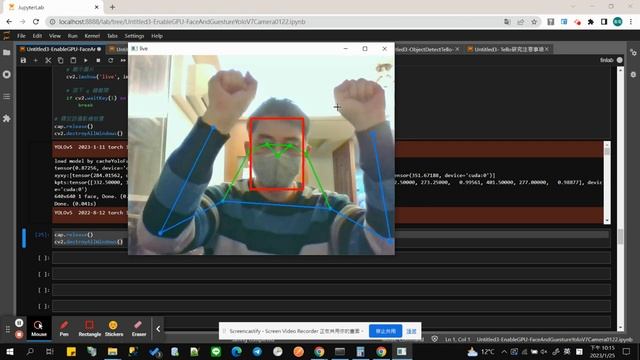
Task: Open the Tabs menu
Action: (112, 36)
